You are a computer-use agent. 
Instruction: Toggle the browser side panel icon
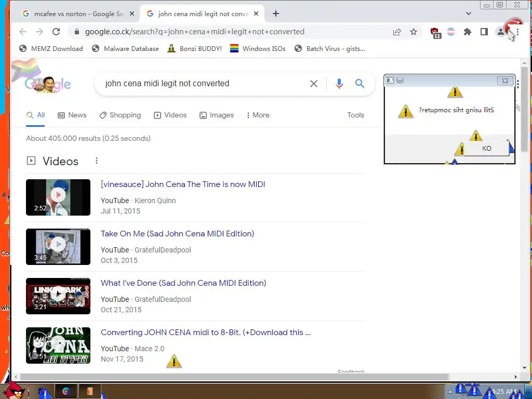[484, 32]
